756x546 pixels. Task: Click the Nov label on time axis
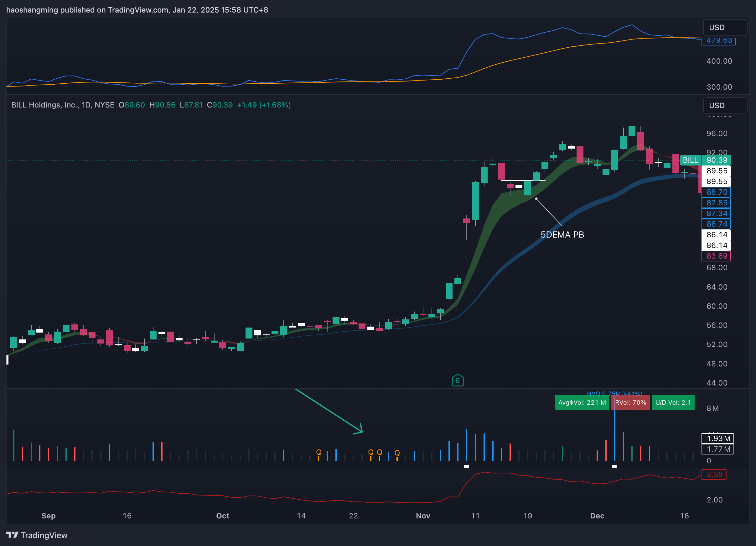coord(423,516)
